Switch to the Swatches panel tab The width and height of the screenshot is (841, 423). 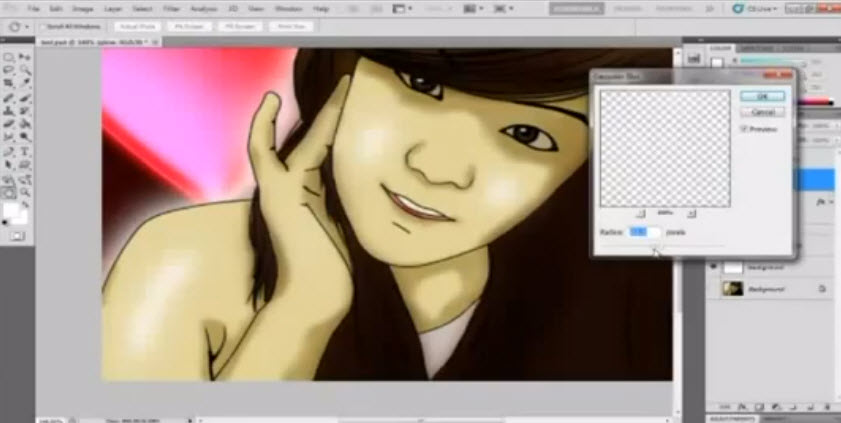[x=757, y=48]
